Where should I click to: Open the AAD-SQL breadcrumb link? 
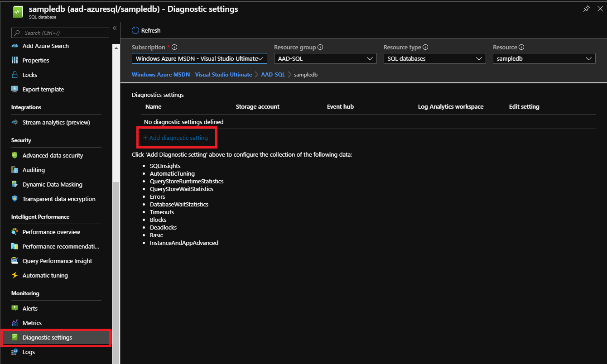coord(273,74)
